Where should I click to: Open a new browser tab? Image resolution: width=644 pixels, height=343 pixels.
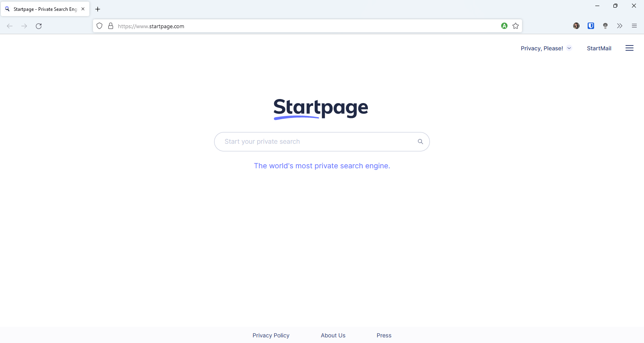click(97, 9)
